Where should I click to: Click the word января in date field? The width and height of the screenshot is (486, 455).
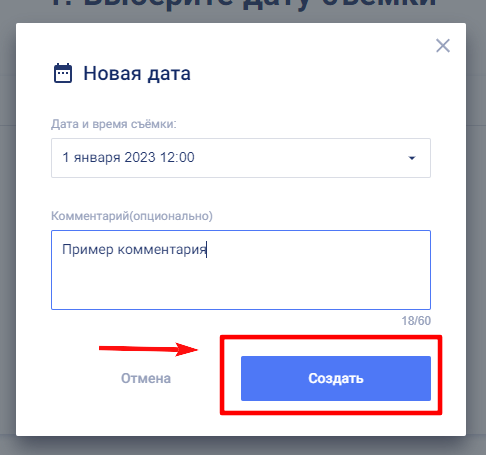coord(97,158)
